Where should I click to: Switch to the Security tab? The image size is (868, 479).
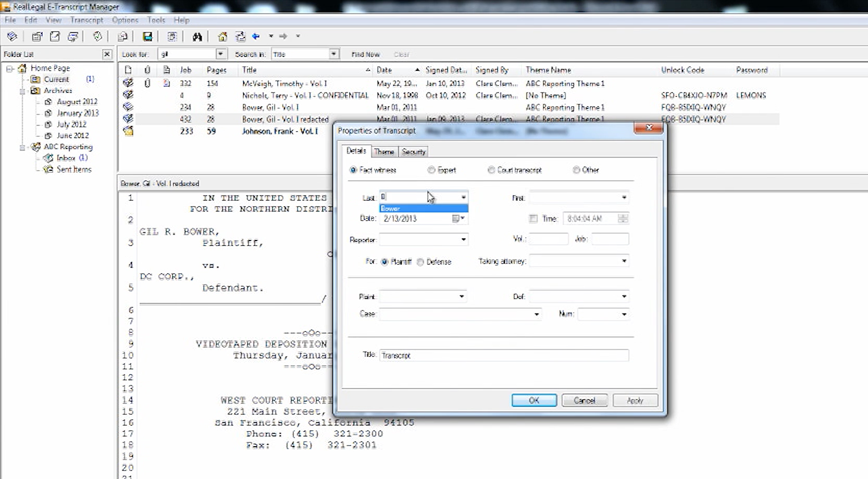point(414,152)
